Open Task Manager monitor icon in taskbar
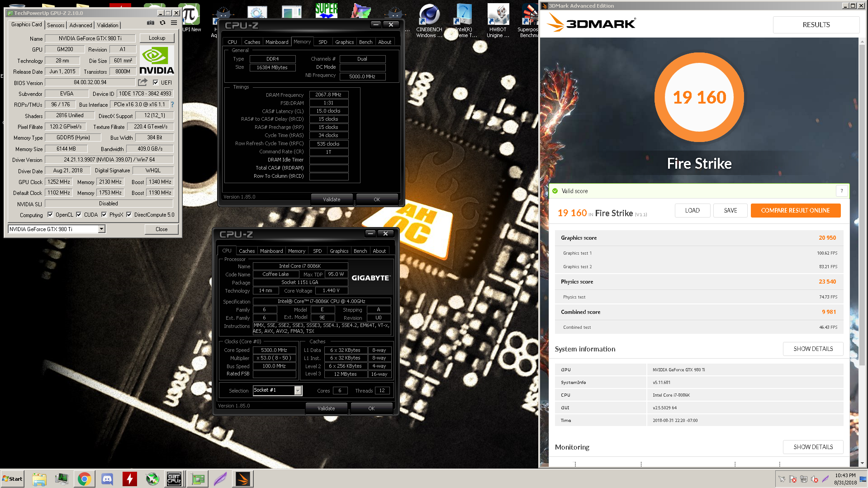Image resolution: width=868 pixels, height=488 pixels. [x=62, y=479]
